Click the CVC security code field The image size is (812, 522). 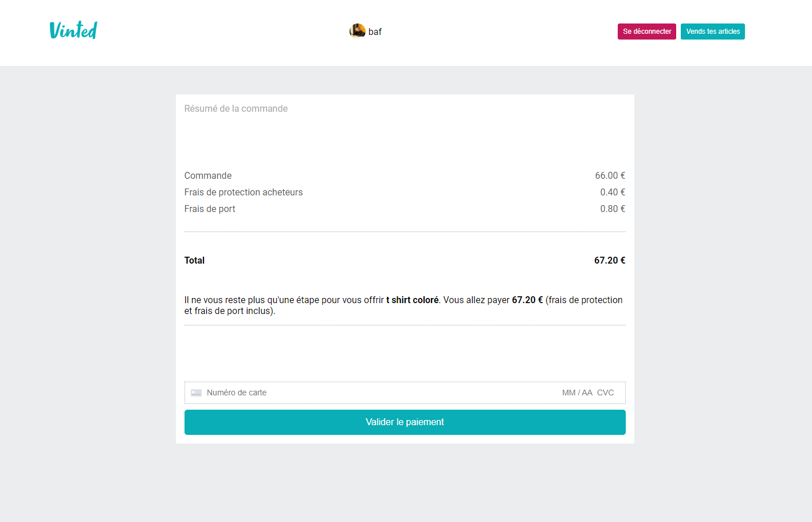(605, 393)
